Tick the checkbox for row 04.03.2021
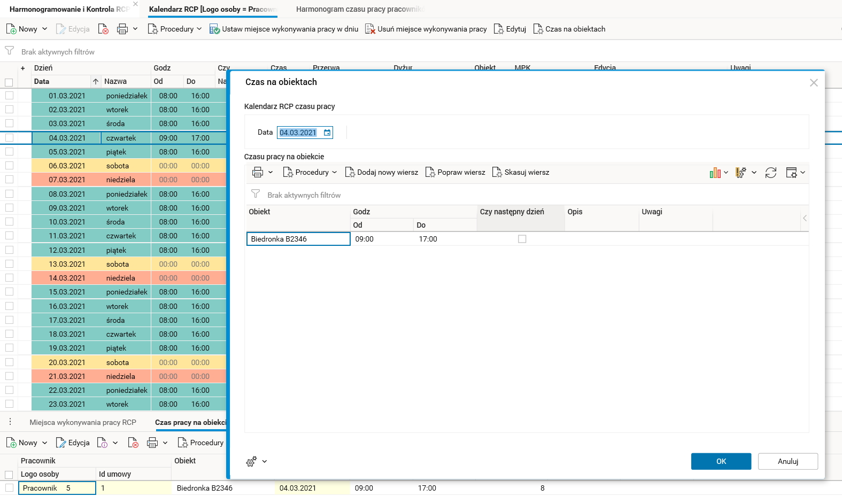The width and height of the screenshot is (842, 504). coord(9,137)
